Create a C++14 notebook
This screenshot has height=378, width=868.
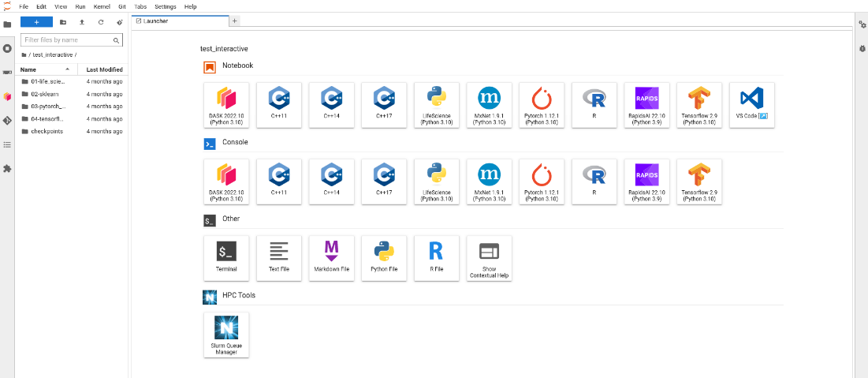pyautogui.click(x=332, y=105)
